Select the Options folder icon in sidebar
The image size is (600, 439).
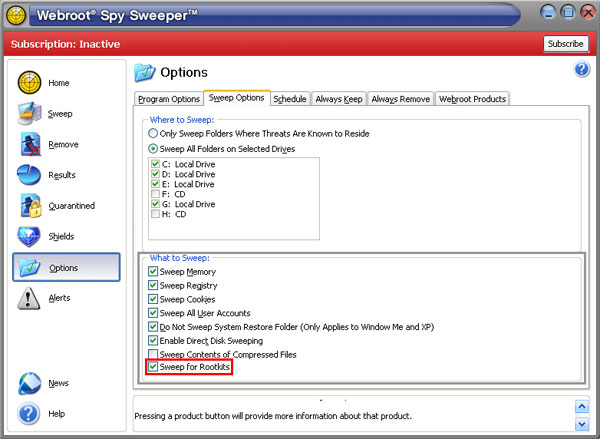click(30, 268)
